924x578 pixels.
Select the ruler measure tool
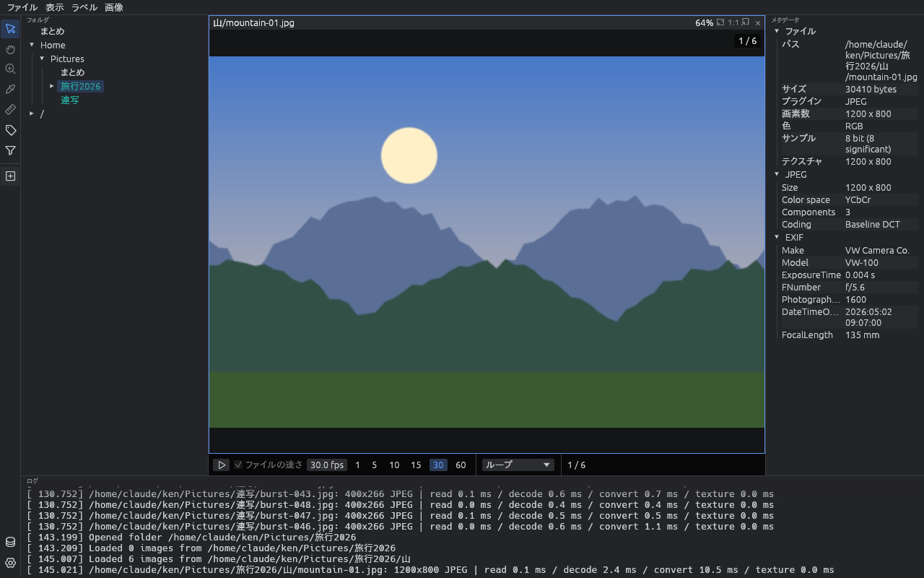click(10, 110)
